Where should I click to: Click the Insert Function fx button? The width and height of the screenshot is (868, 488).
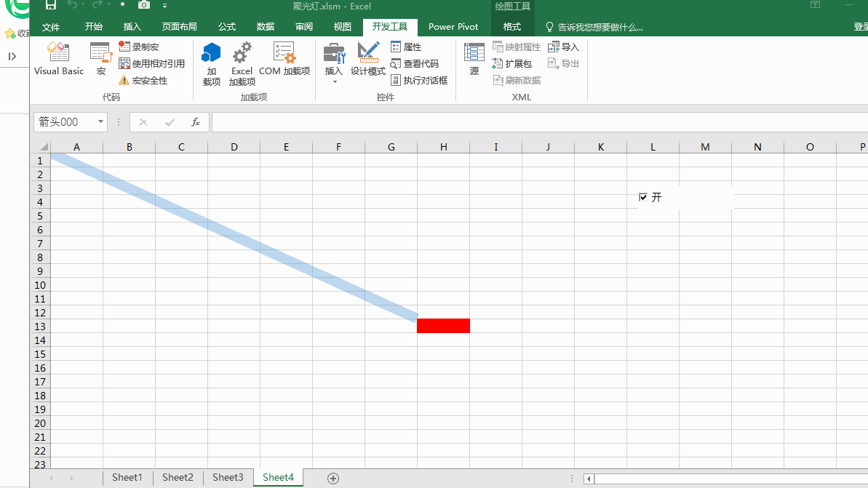point(196,122)
